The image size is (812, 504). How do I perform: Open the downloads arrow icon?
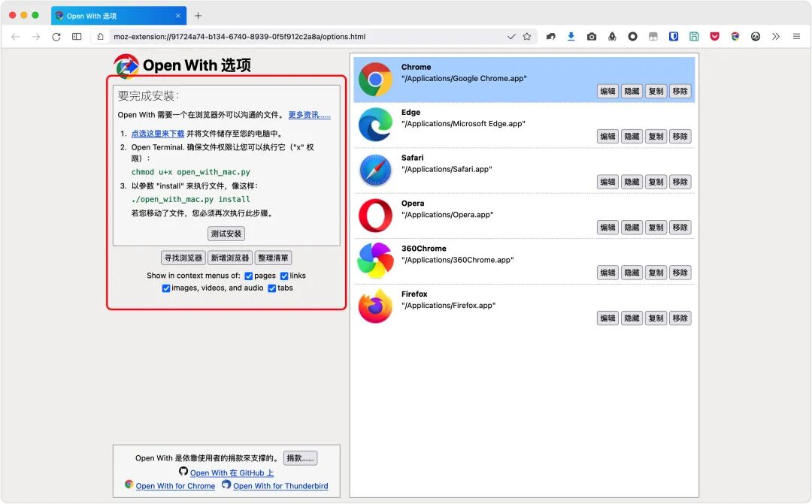[x=571, y=36]
